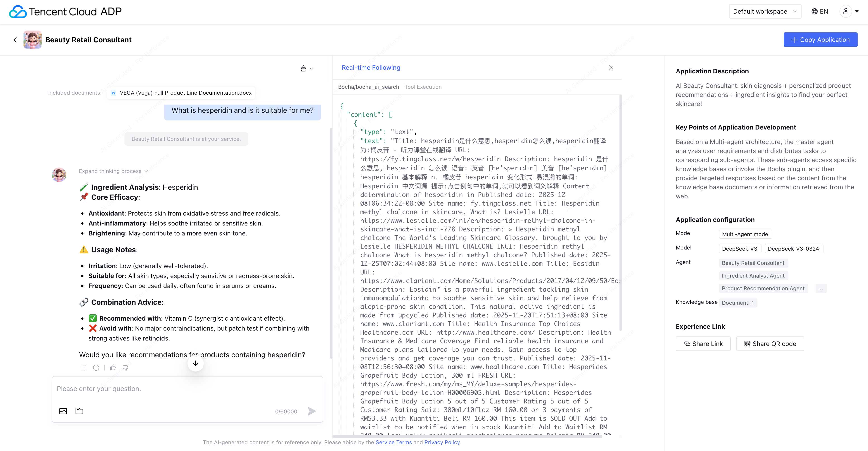Click the back arrow beside Beauty Retail Consultant
This screenshot has height=451, width=868.
tap(15, 40)
